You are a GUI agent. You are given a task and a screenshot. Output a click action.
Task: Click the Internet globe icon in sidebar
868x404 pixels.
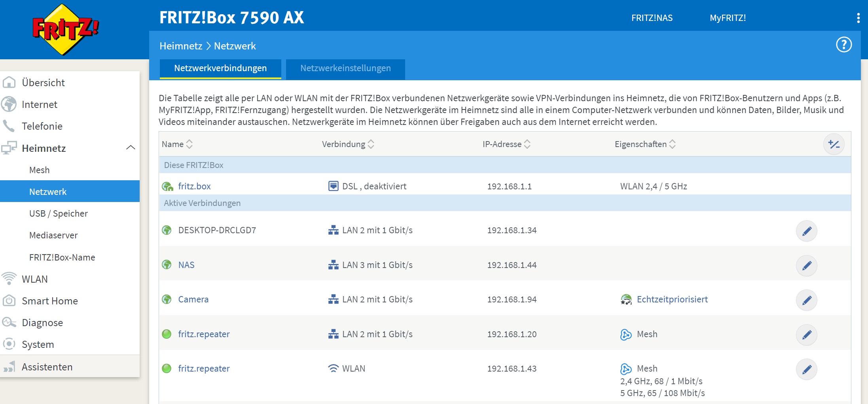[x=9, y=104]
